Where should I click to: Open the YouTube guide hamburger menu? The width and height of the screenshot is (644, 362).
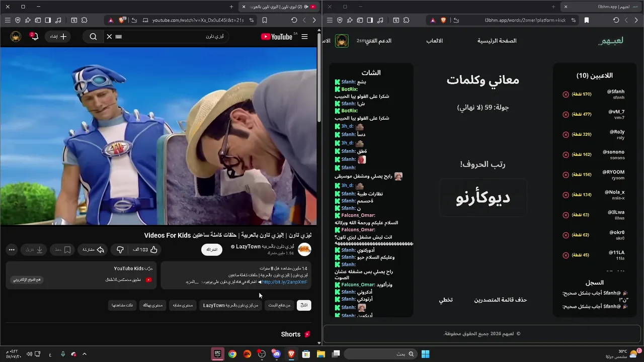pos(304,37)
